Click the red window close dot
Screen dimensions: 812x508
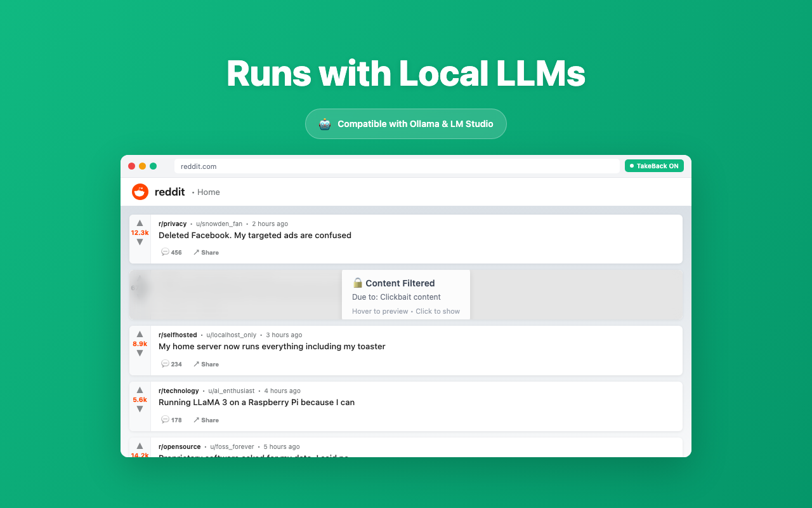click(x=132, y=166)
